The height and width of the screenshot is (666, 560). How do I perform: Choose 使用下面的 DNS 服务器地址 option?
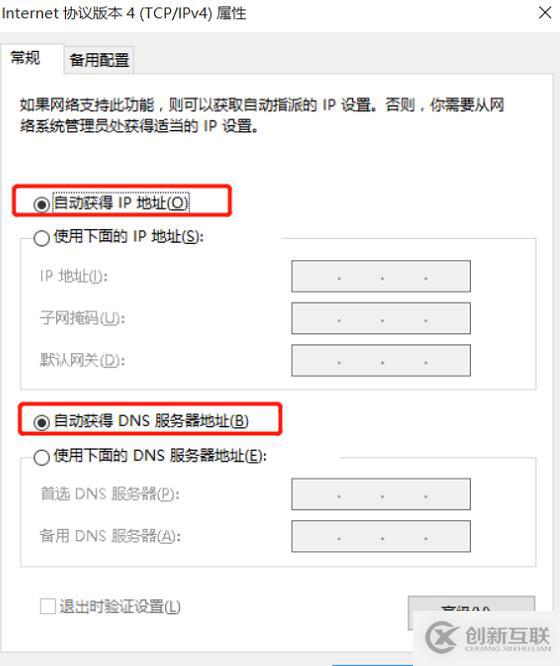[41, 457]
